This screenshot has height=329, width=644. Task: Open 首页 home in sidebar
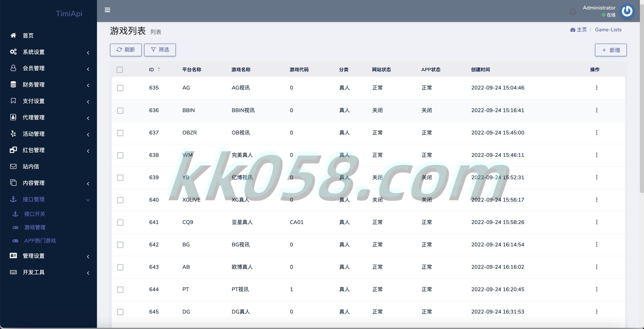click(28, 35)
